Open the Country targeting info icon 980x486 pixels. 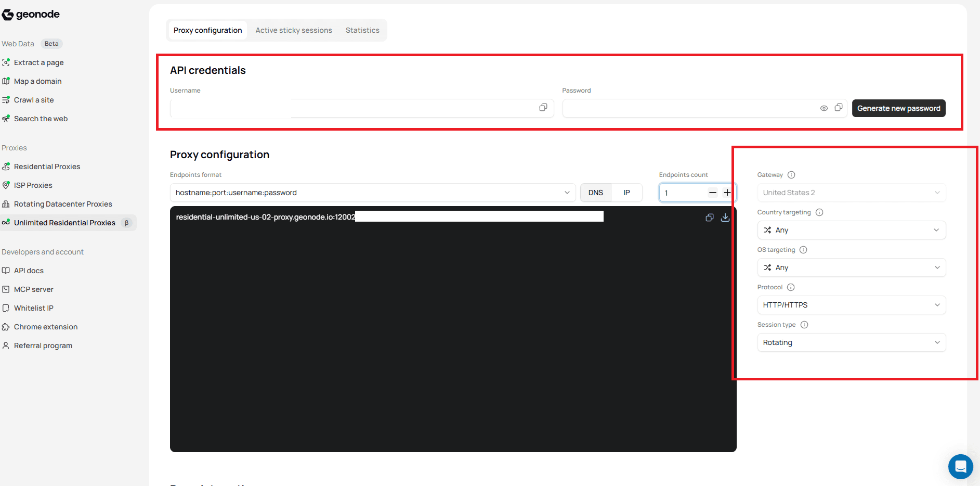click(819, 212)
